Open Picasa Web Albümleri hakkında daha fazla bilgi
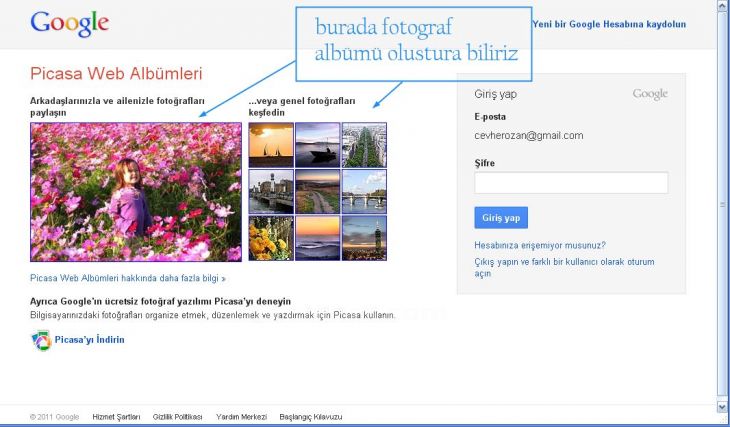The width and height of the screenshot is (730, 427). pyautogui.click(x=128, y=278)
